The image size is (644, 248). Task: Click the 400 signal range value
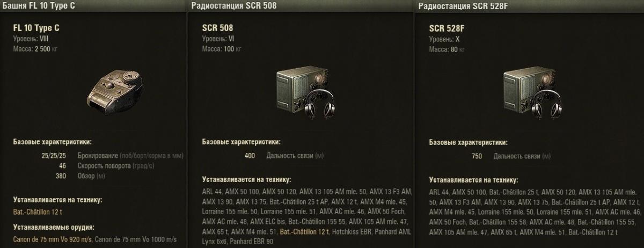coord(250,156)
